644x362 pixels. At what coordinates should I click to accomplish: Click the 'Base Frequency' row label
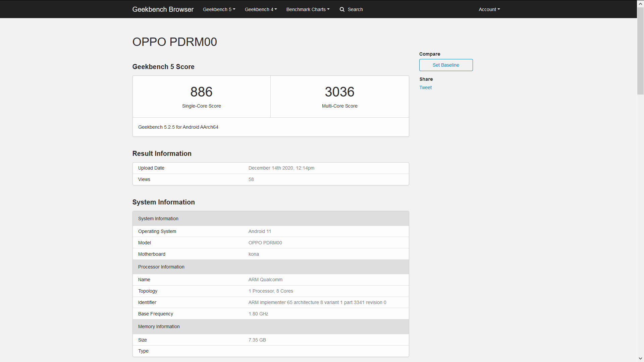point(155,314)
